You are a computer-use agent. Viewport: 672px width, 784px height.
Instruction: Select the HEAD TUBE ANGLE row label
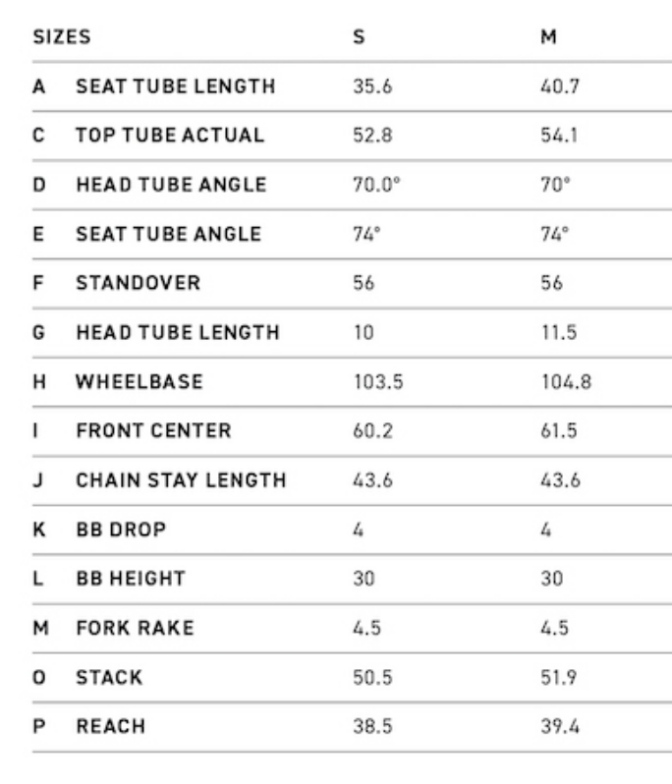coord(171,185)
